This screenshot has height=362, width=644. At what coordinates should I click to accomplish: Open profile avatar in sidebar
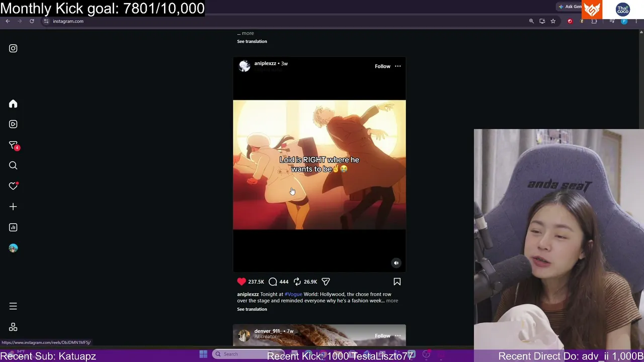click(x=13, y=248)
